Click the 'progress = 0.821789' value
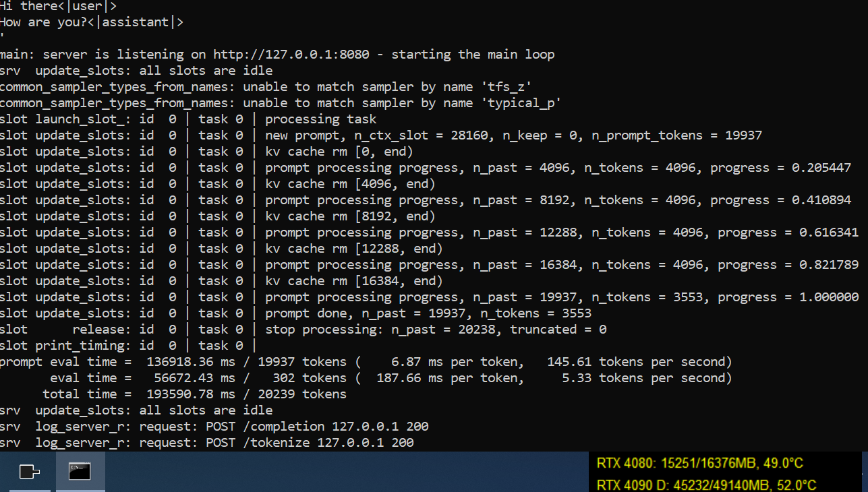Viewport: 868px width, 492px height. pyautogui.click(x=788, y=265)
